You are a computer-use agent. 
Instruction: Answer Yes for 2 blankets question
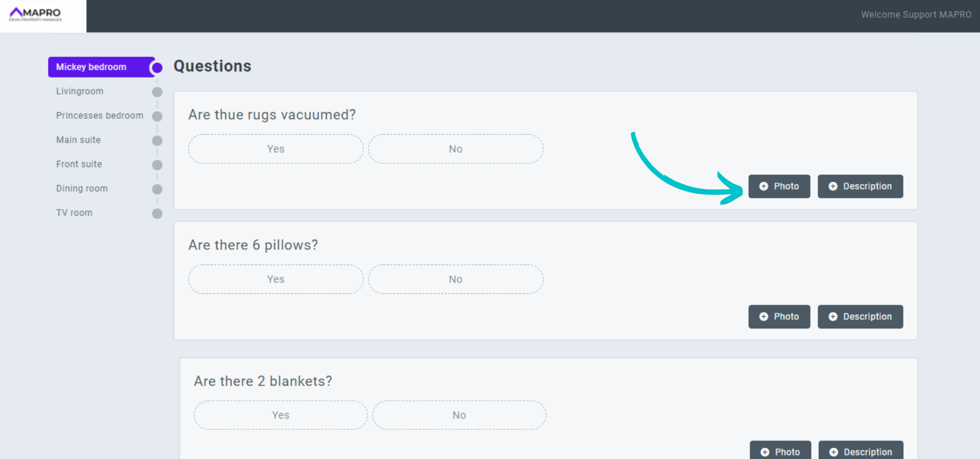pyautogui.click(x=280, y=415)
